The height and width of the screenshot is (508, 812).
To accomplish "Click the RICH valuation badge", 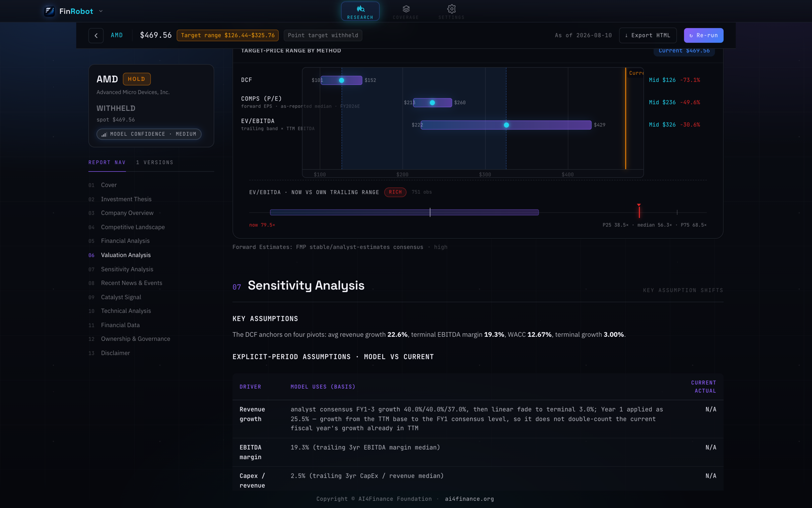I will pyautogui.click(x=395, y=192).
